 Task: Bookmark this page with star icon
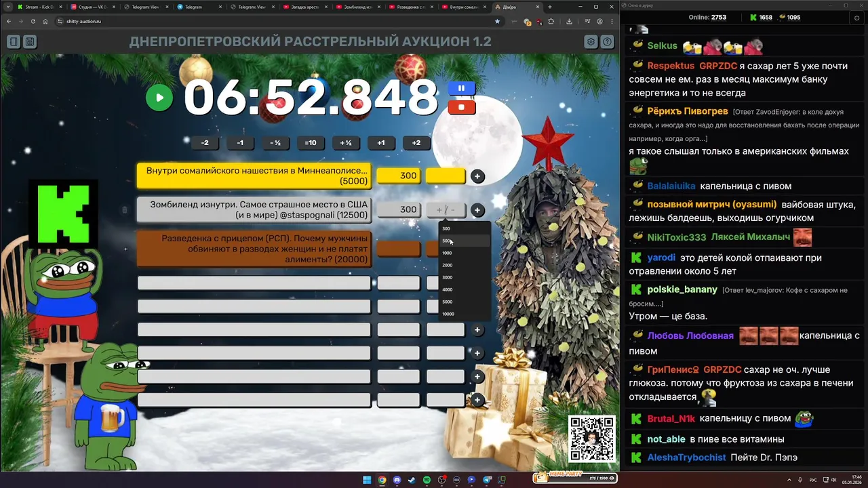pos(497,21)
